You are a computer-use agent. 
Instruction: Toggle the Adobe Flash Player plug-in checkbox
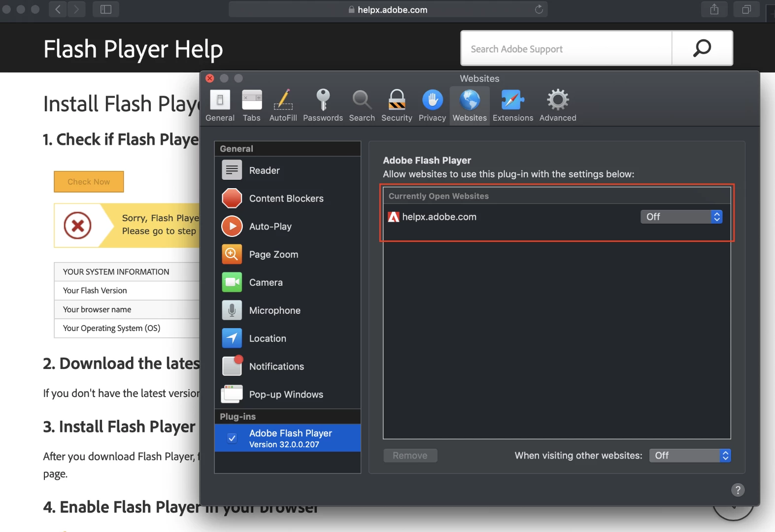[x=232, y=438]
